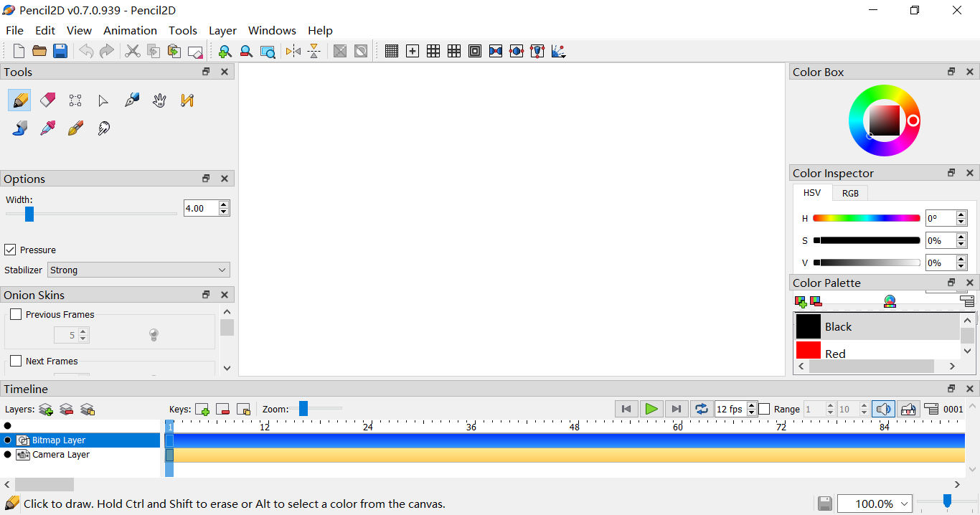Viewport: 980px width, 515px height.
Task: Select the Eyedropper tool
Action: click(x=47, y=128)
